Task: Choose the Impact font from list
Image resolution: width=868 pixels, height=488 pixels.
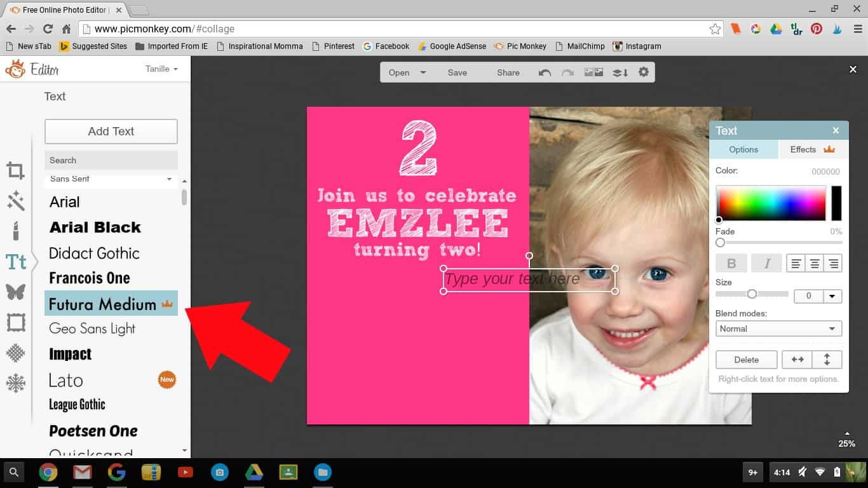Action: pyautogui.click(x=71, y=354)
